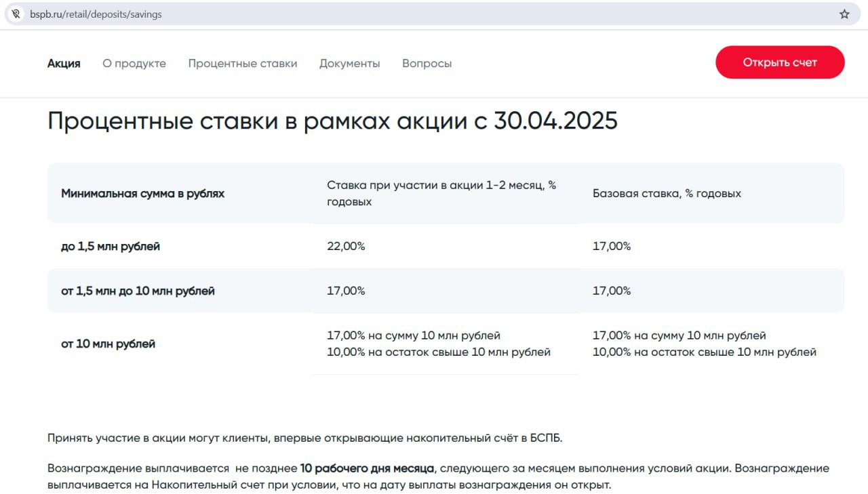This screenshot has height=494, width=868.
Task: Click header Ставка при участии в акции
Action: (441, 193)
